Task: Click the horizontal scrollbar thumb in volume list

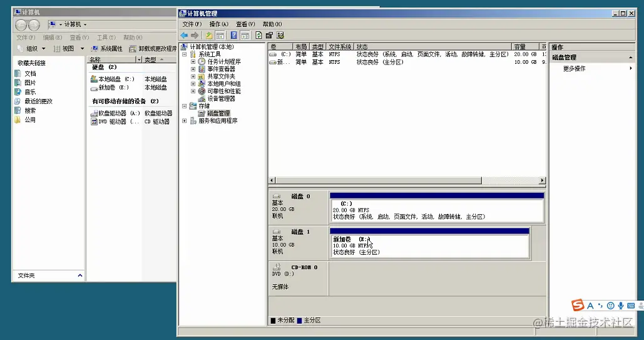Action: 378,180
